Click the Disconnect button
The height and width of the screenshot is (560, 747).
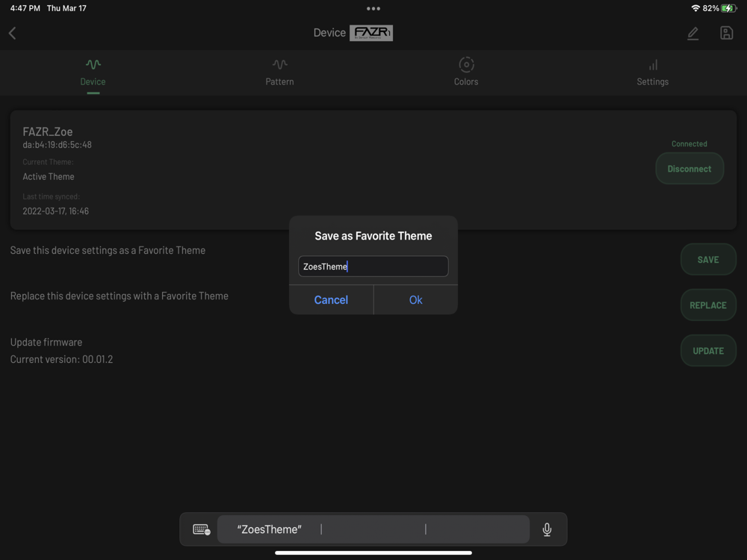(689, 169)
